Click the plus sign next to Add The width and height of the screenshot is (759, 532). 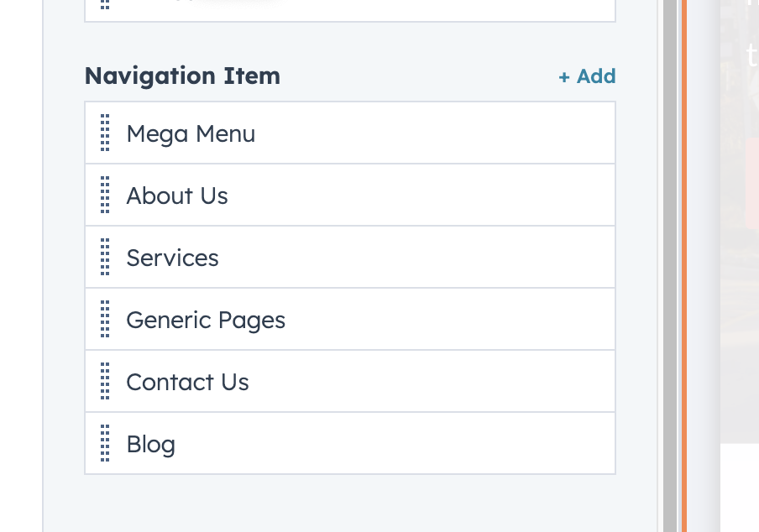564,77
